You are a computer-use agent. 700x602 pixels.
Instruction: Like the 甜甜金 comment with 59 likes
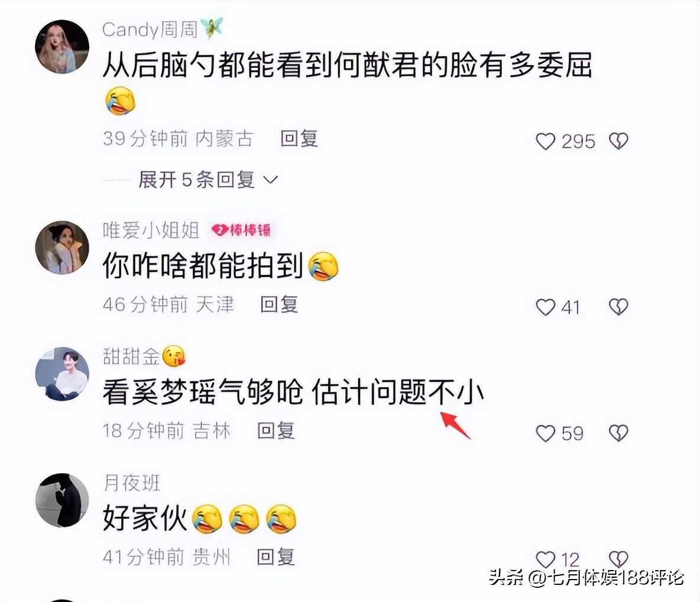[545, 433]
